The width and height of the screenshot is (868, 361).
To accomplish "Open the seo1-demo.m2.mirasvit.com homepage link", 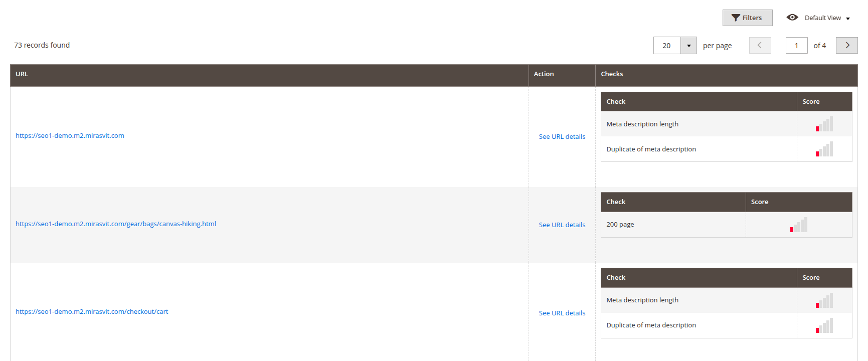I will (x=70, y=136).
